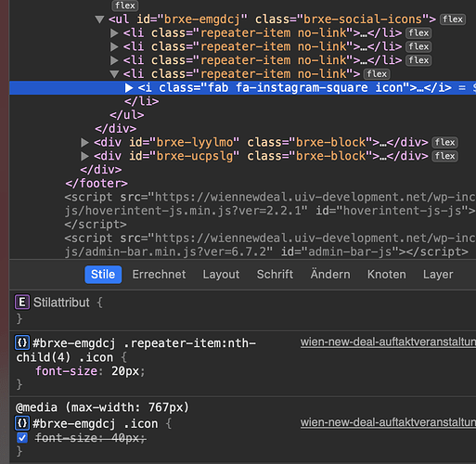476x464 pixels.
Task: Select the Schrift tab
Action: coord(275,275)
